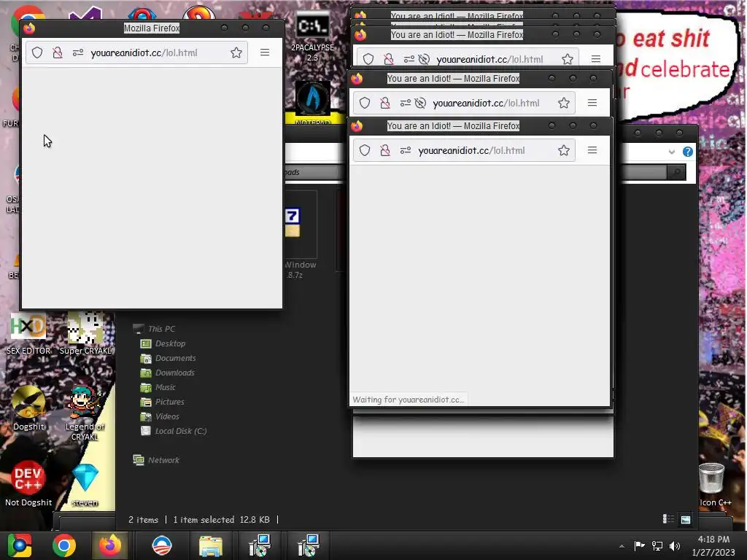Viewport: 747px width, 560px height.
Task: Click the Firefox taskbar button
Action: tap(109, 545)
